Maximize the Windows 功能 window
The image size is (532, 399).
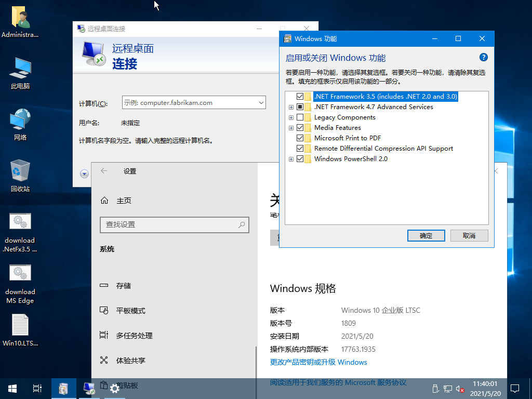coord(458,38)
